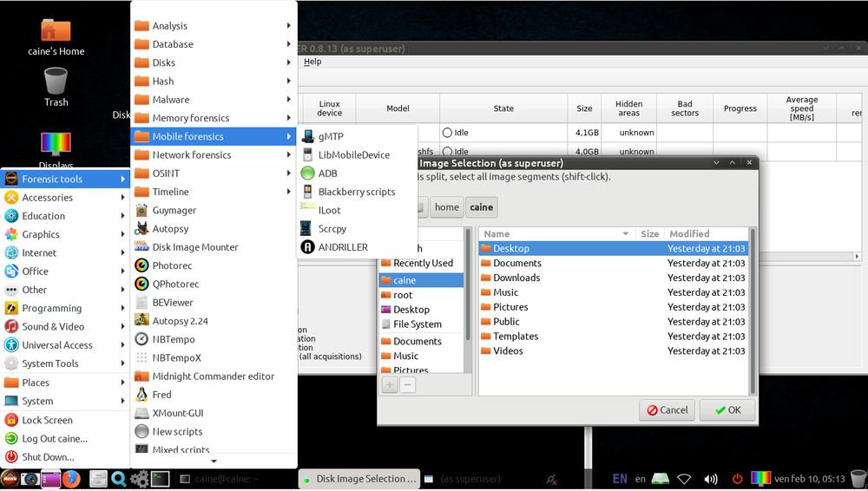Expand the Timeline submenu
The width and height of the screenshot is (868, 491).
click(x=170, y=192)
